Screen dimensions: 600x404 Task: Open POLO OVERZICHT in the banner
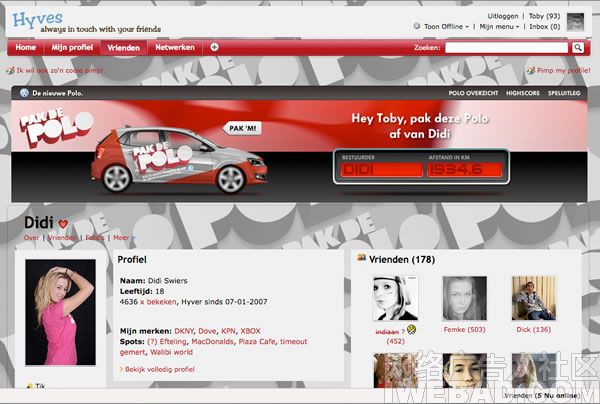pos(473,93)
